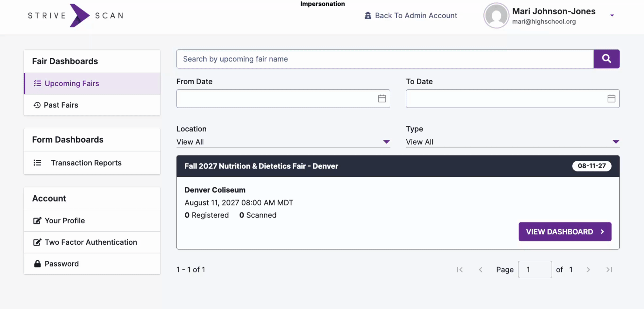The image size is (644, 309).
Task: Click the Fair Dashboards heading
Action: click(65, 61)
